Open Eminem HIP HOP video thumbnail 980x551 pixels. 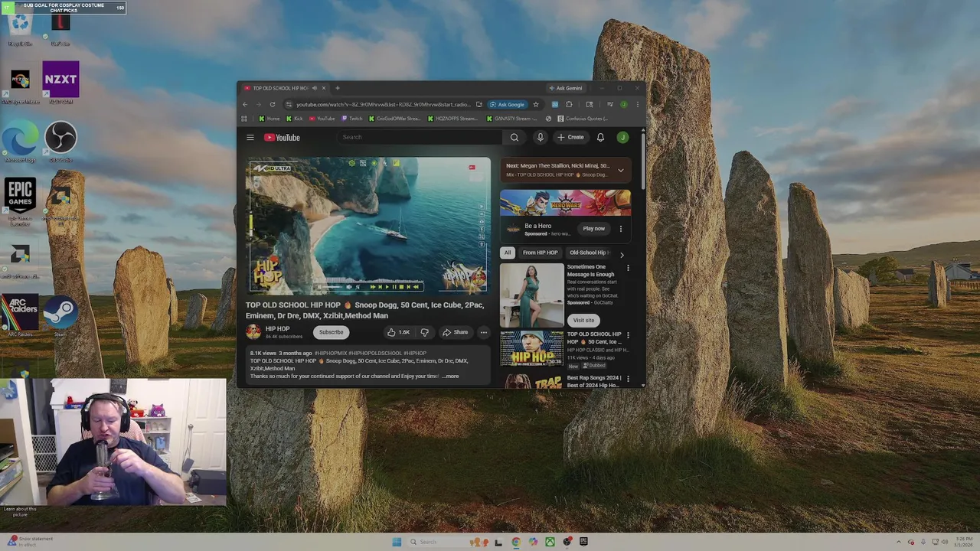[x=531, y=349]
